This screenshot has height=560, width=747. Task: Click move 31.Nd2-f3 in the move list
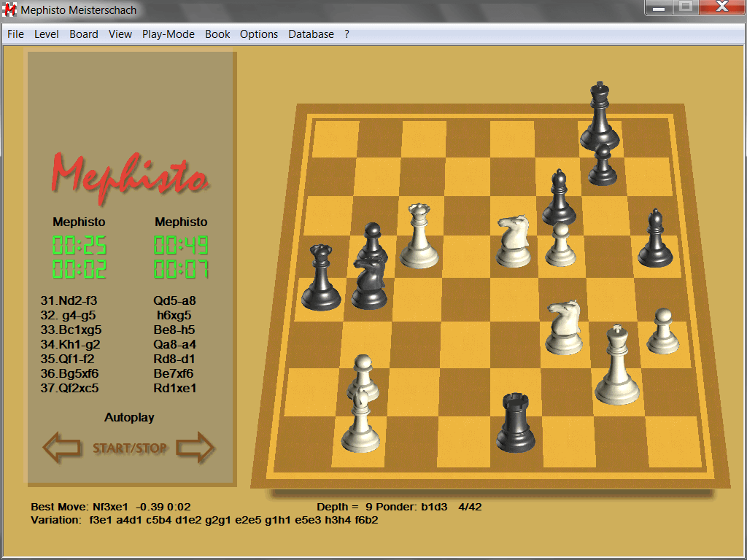(x=69, y=301)
